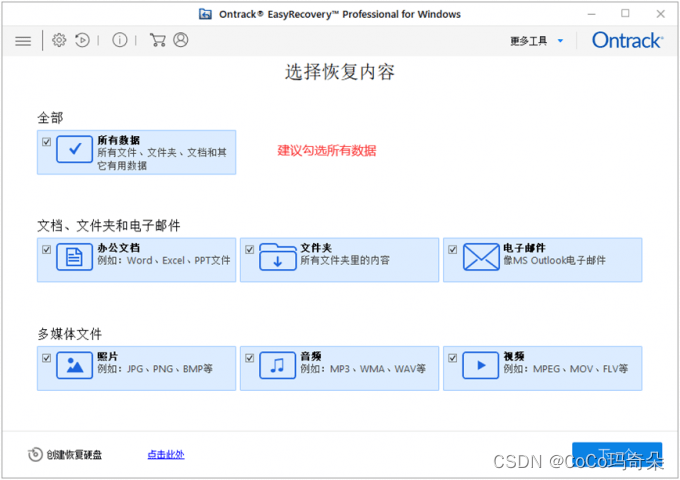Click the 例如：MP3、WMA、WAV等 description
This screenshot has width=680, height=480.
363,369
